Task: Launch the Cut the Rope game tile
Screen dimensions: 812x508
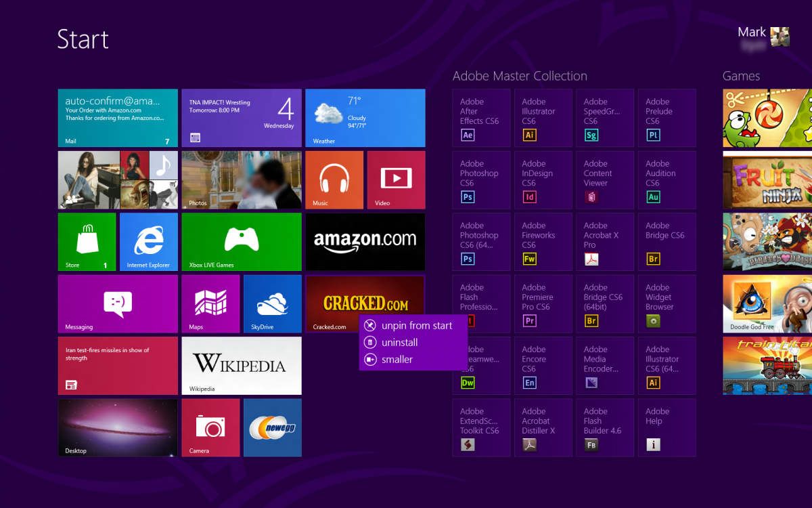Action: (x=767, y=118)
